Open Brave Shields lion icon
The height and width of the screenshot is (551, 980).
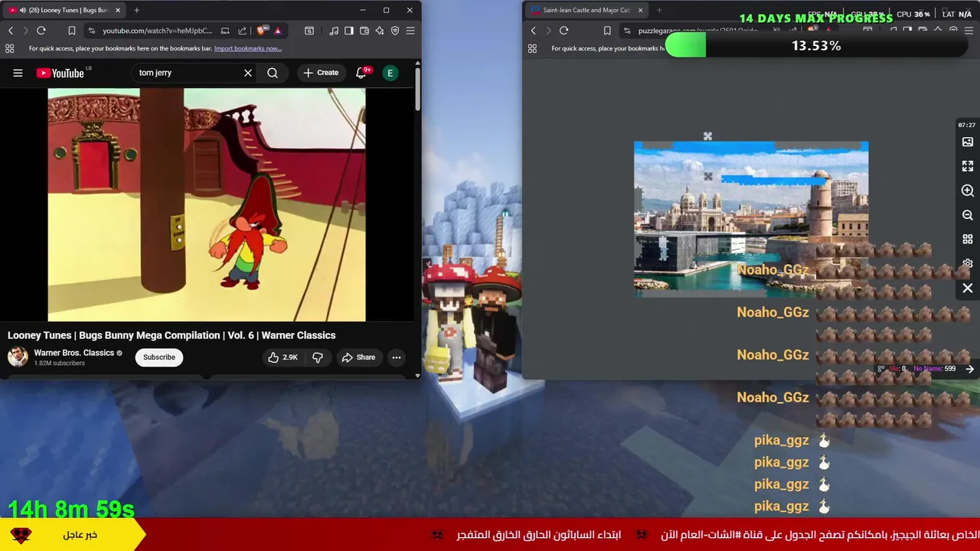pos(262,31)
